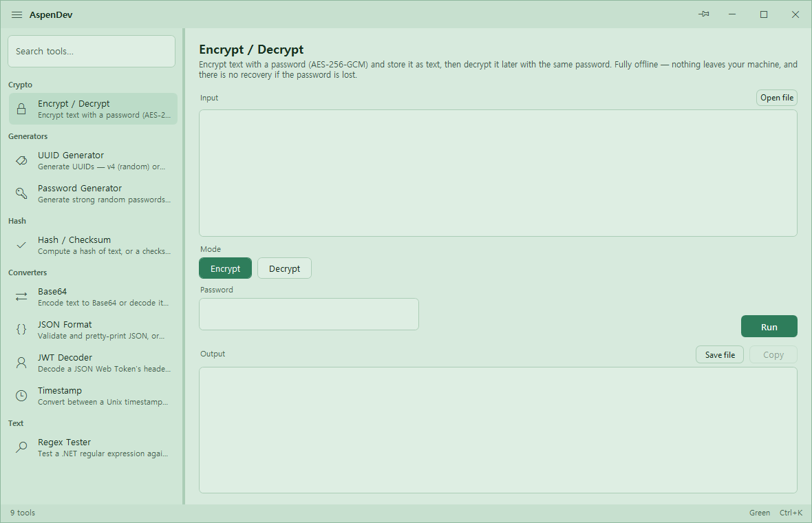The height and width of the screenshot is (523, 812).
Task: Click the Green theme label in status bar
Action: coord(759,513)
